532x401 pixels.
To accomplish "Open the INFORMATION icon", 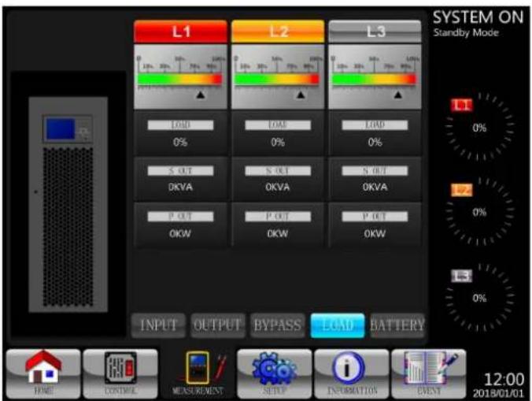I will coord(352,373).
